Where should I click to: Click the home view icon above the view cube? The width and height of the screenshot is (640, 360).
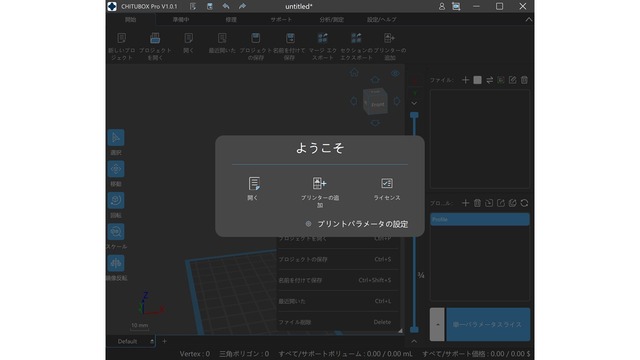pos(354,73)
